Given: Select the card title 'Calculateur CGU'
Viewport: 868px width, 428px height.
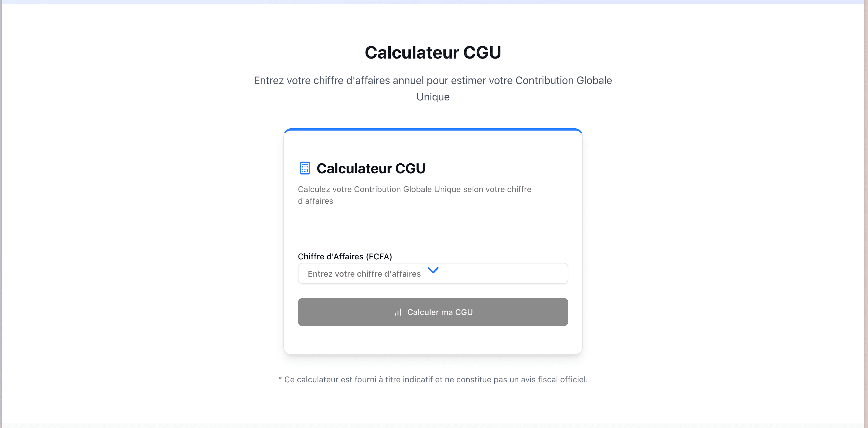Looking at the screenshot, I should 371,168.
